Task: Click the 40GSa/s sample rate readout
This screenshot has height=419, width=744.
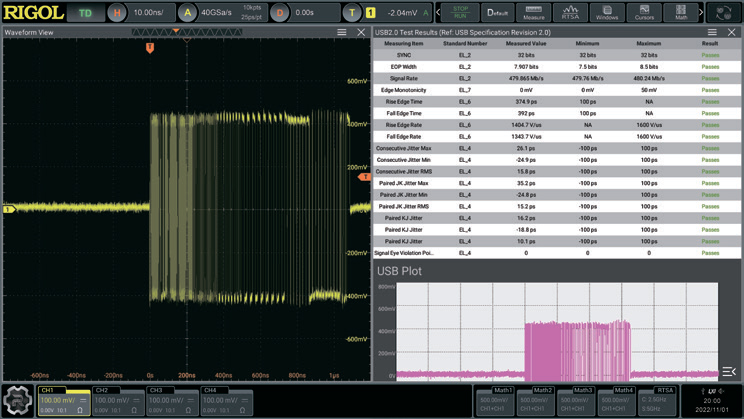Action: [216, 13]
